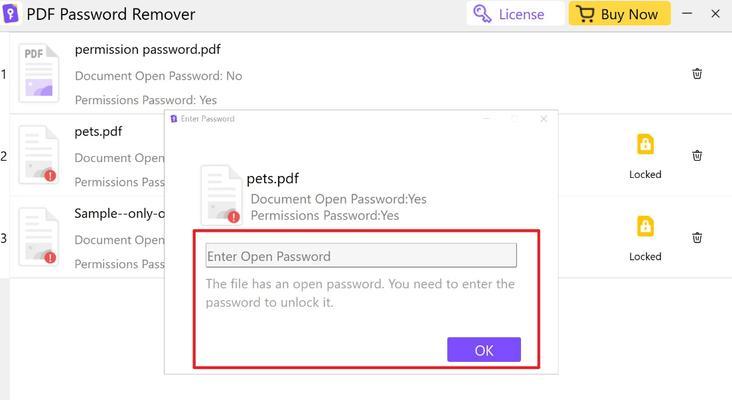Click the Buy Now cart button
Image resolution: width=732 pixels, height=400 pixels.
click(619, 14)
